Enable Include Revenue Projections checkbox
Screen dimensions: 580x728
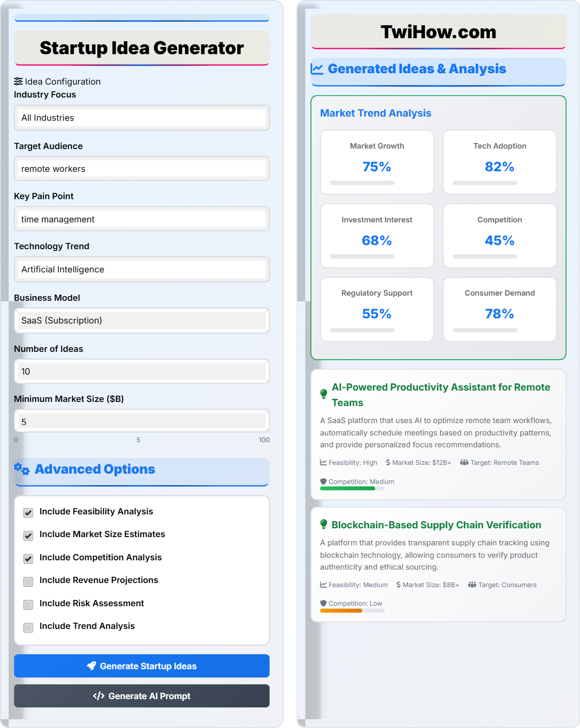[x=28, y=581]
